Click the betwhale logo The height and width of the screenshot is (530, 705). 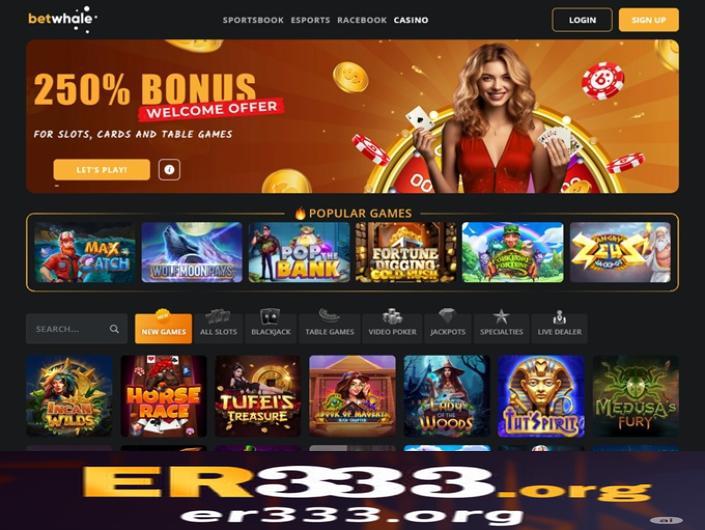62,19
